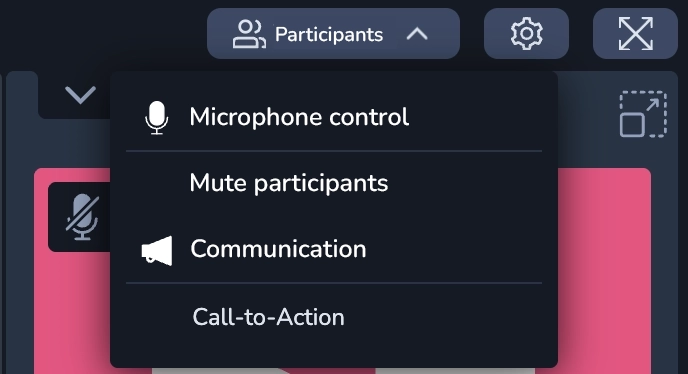Enter fullscreen with the diagonal arrows icon

click(635, 33)
